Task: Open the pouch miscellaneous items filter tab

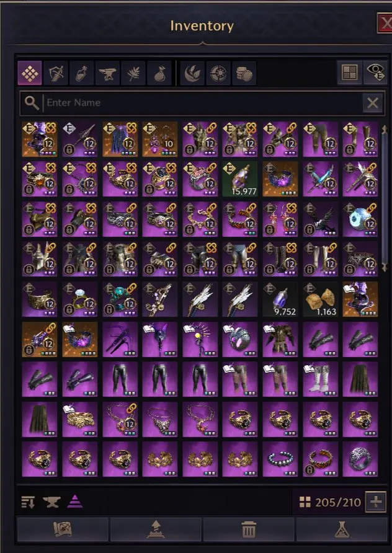Action: (159, 73)
